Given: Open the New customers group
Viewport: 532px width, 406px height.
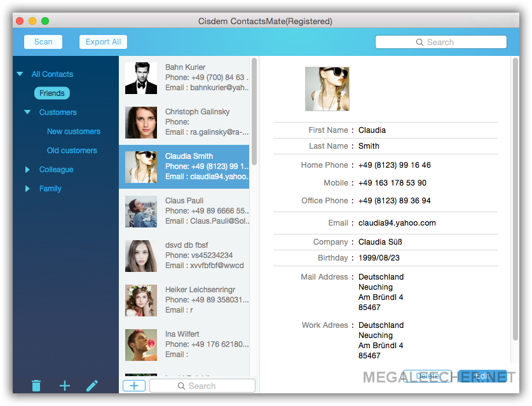Looking at the screenshot, I should 74,132.
